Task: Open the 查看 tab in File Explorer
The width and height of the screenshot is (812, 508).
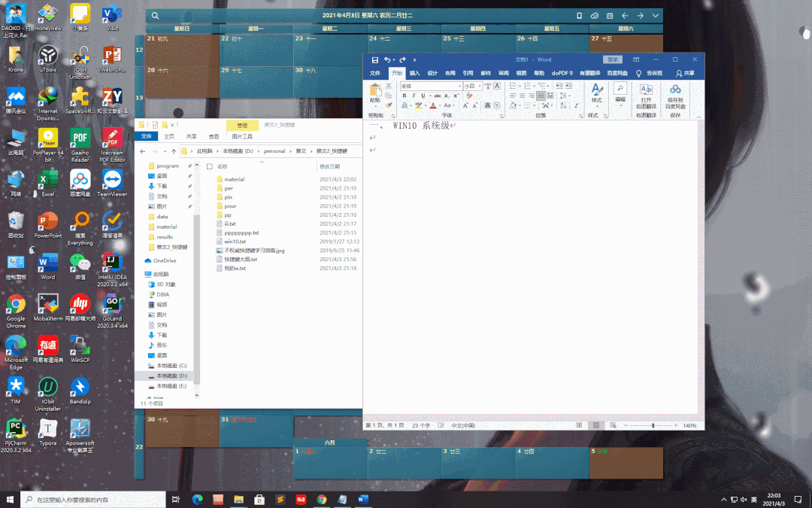Action: coord(214,136)
